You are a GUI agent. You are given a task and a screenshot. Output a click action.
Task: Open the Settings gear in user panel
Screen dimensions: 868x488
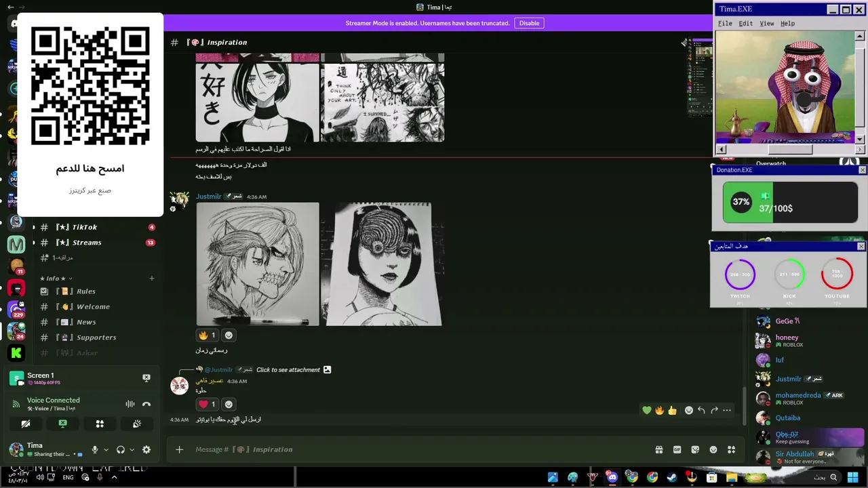pyautogui.click(x=146, y=449)
